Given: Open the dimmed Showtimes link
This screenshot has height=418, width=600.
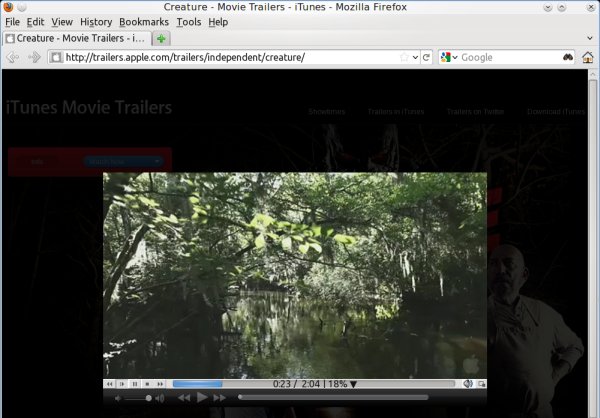Looking at the screenshot, I should [327, 111].
